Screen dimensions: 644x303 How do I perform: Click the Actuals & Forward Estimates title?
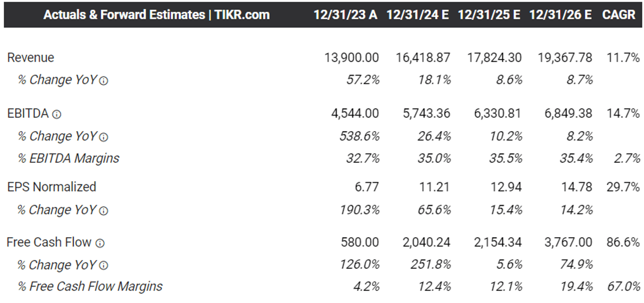click(x=156, y=15)
